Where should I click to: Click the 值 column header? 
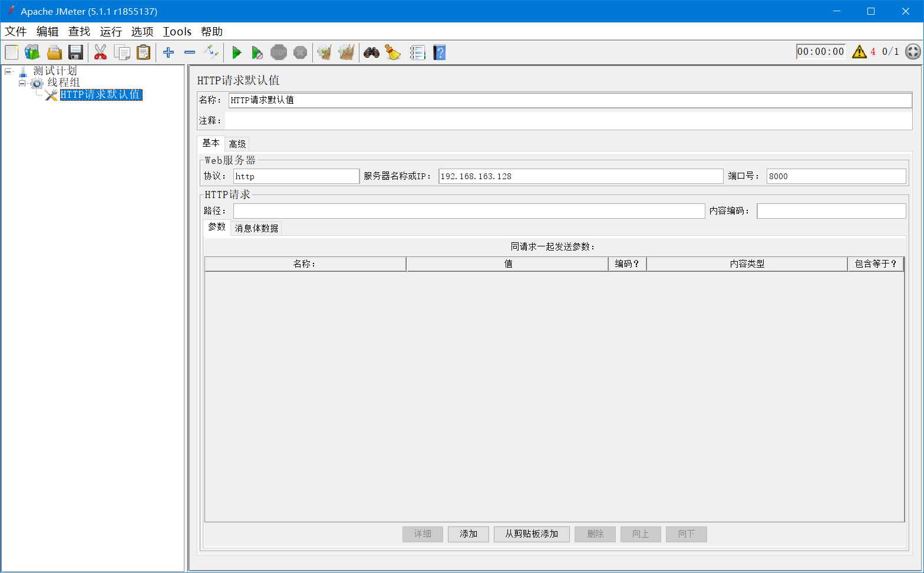pos(507,264)
